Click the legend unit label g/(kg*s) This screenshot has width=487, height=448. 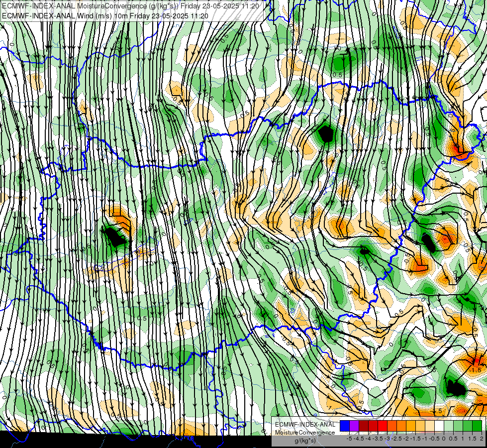coord(305,441)
